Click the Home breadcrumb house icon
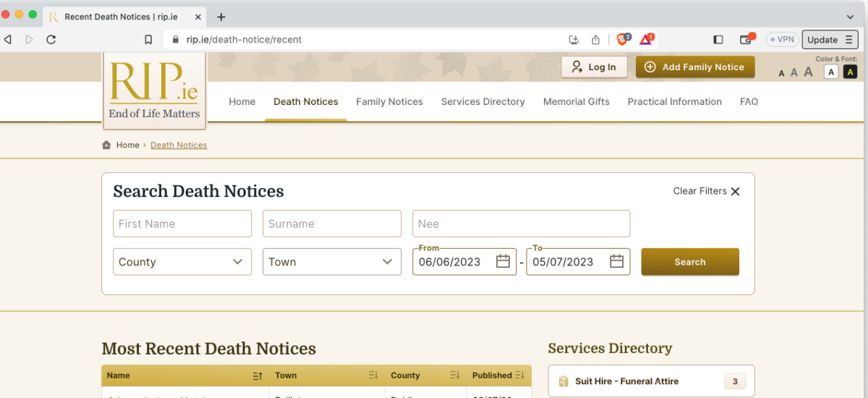The width and height of the screenshot is (868, 398). coord(107,145)
